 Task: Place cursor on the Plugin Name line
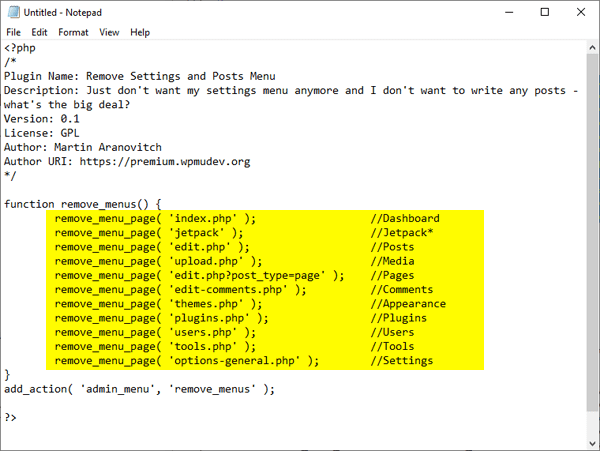[139, 75]
